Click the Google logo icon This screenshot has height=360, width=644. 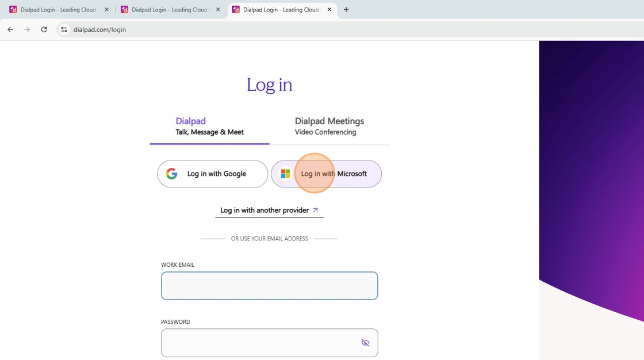[172, 174]
